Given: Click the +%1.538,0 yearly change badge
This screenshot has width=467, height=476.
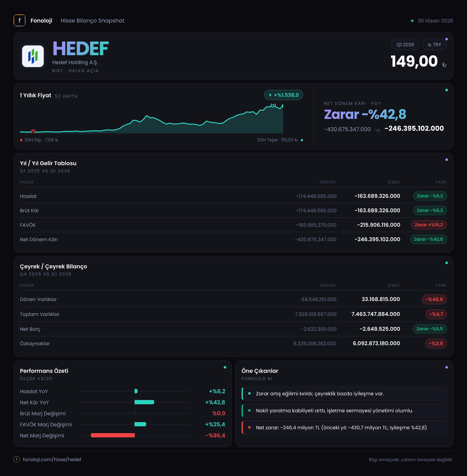Looking at the screenshot, I should tap(284, 95).
